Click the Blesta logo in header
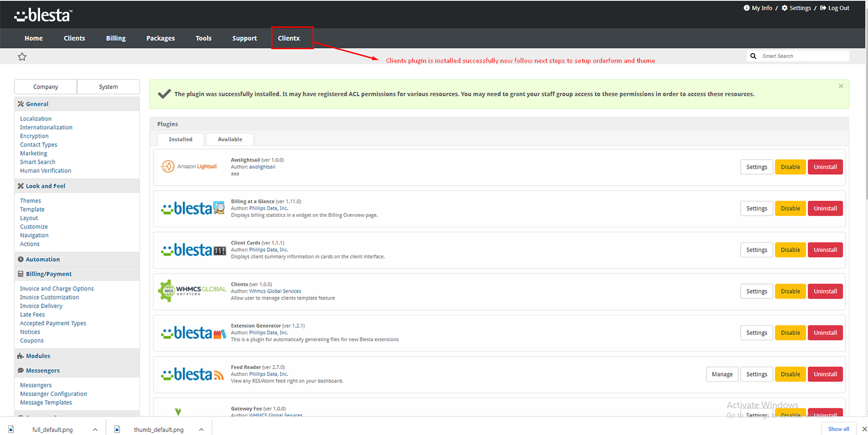868x435 pixels. pos(43,16)
